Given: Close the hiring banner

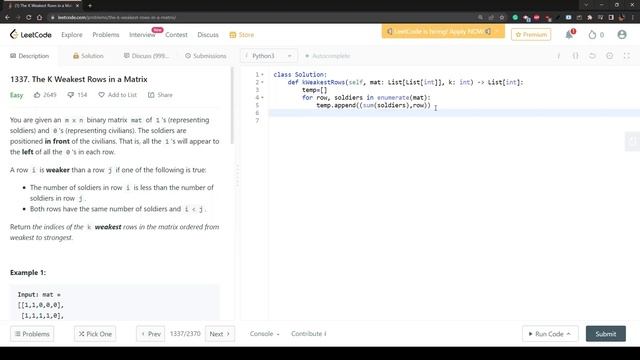Looking at the screenshot, I should tap(497, 31).
